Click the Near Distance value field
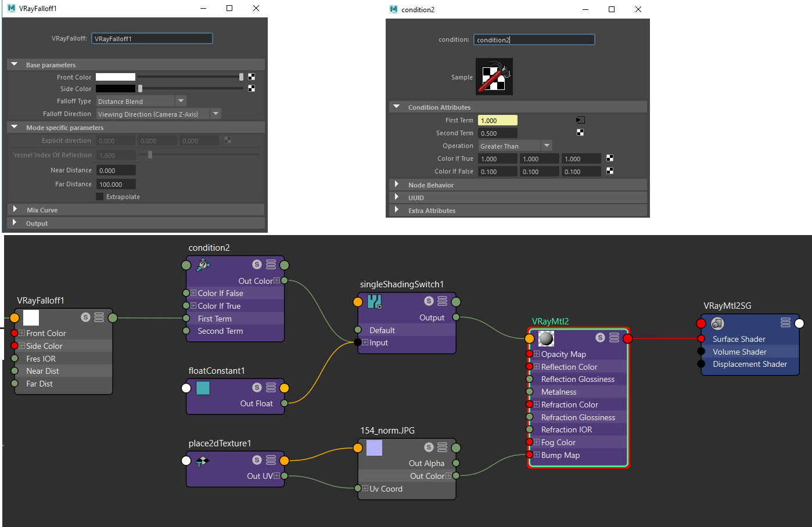The height and width of the screenshot is (527, 812). click(116, 170)
